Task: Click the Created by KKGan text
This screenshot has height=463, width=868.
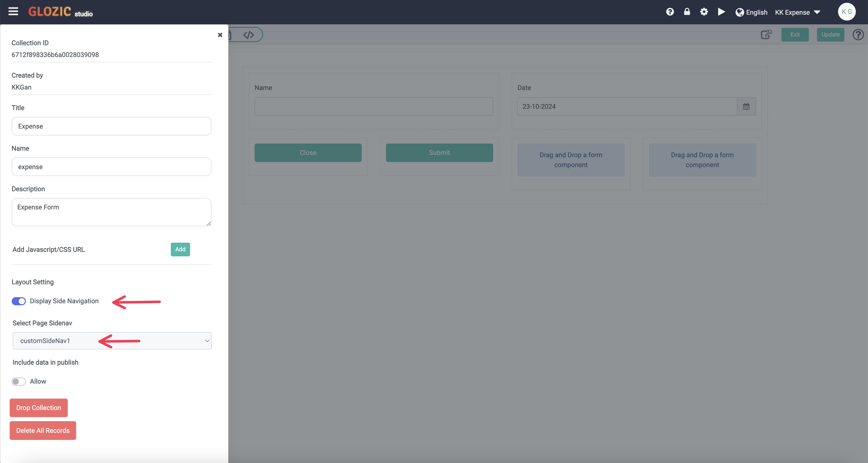Action: coord(22,87)
